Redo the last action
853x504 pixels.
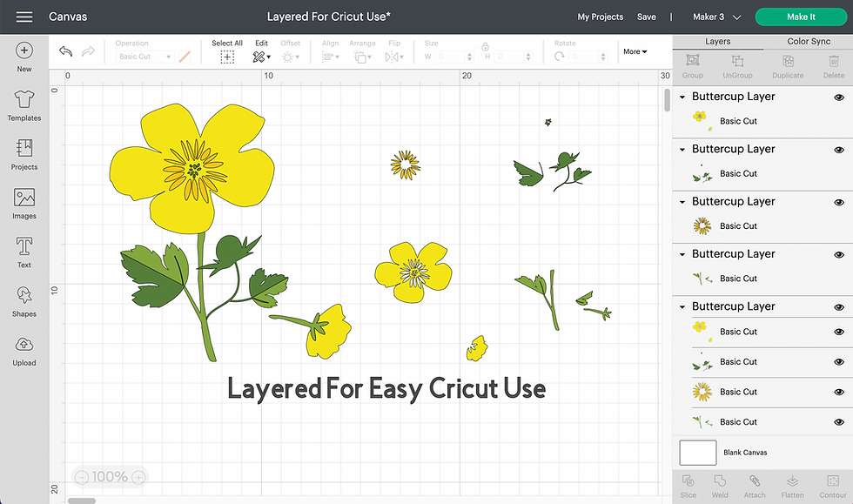click(x=88, y=51)
